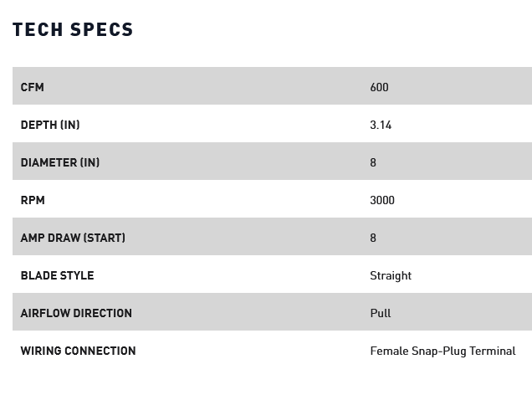532x395 pixels.
Task: Click the RPM label
Action: coord(33,200)
